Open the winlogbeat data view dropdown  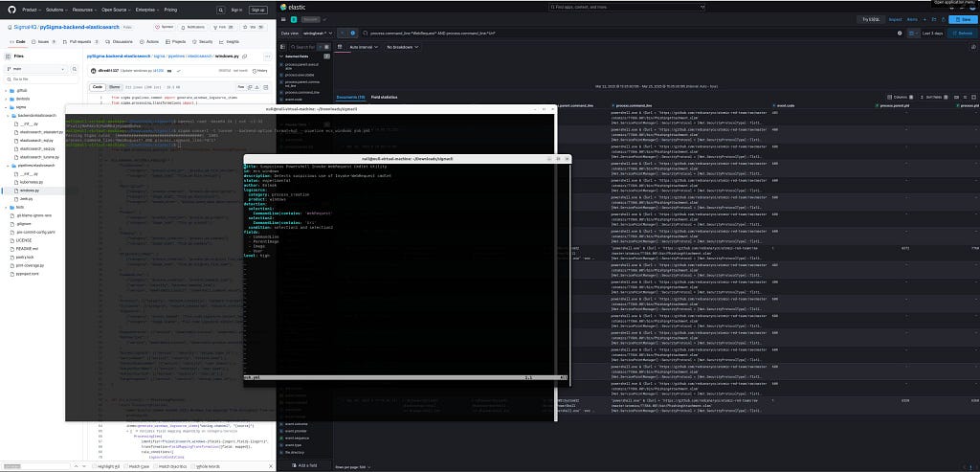[x=319, y=33]
